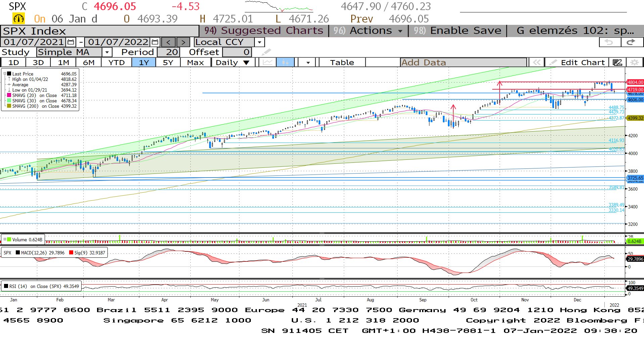
Task: Click the Volume green color swatch
Action: tap(9, 240)
